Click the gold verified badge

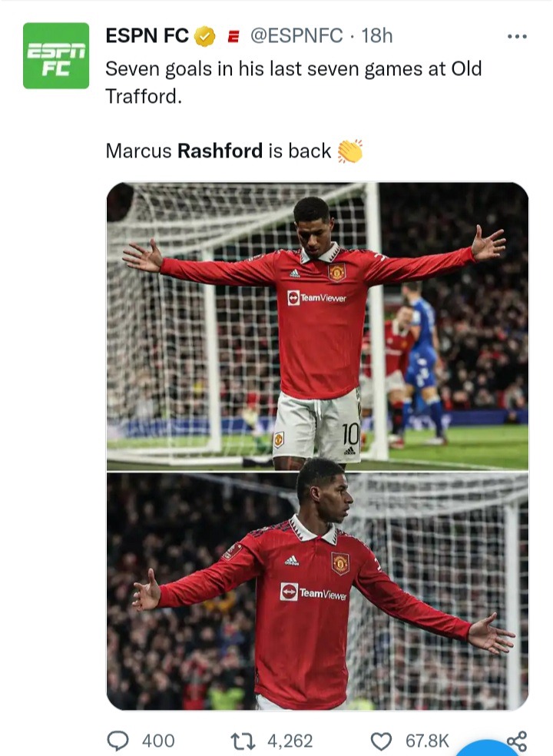[x=205, y=36]
